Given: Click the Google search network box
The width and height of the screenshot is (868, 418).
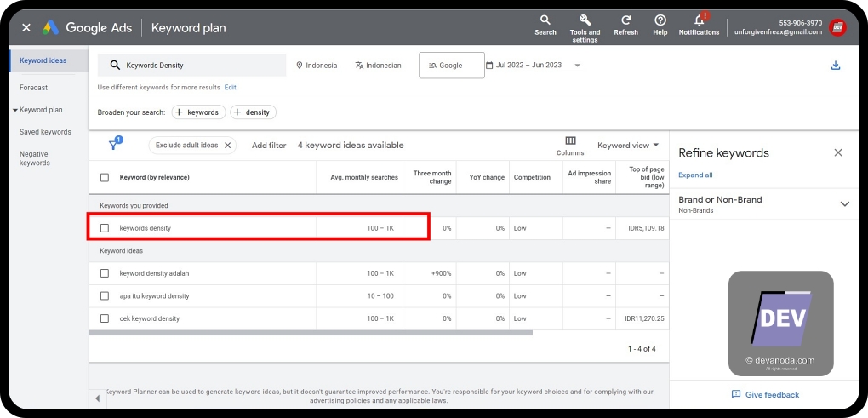Looking at the screenshot, I should [452, 66].
